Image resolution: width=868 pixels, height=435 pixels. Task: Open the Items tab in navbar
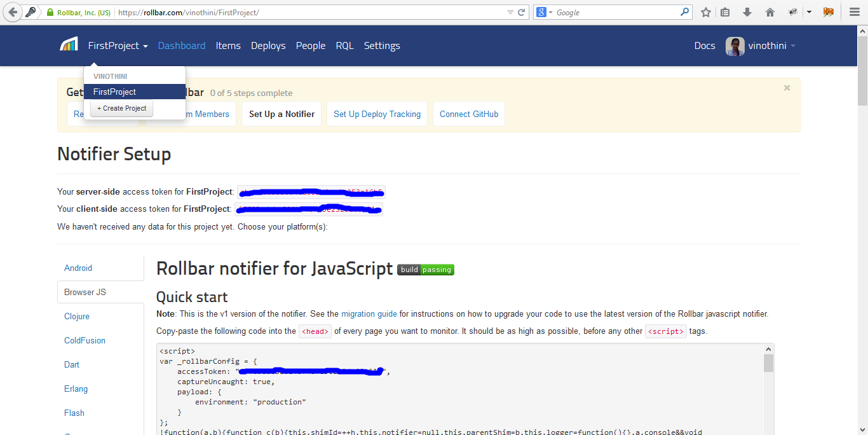point(228,46)
